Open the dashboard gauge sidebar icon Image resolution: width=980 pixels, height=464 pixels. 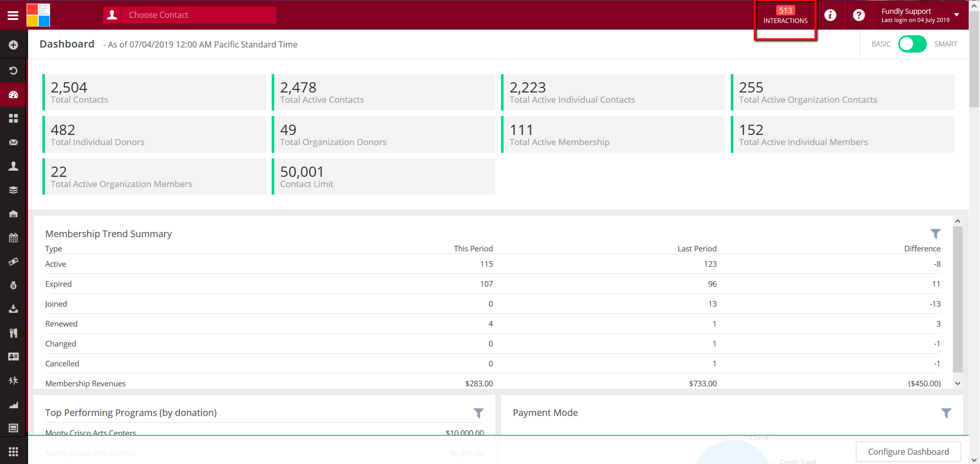click(x=13, y=95)
